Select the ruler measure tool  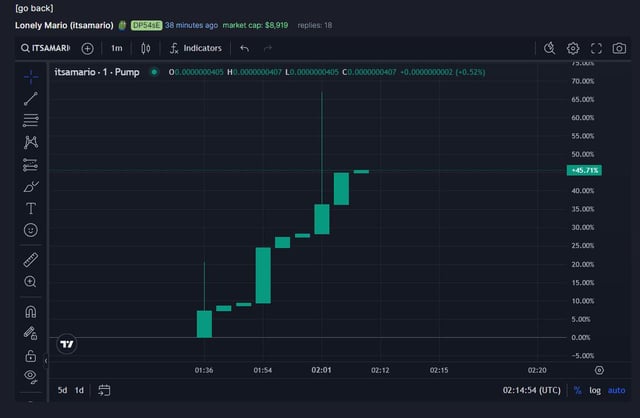point(31,260)
